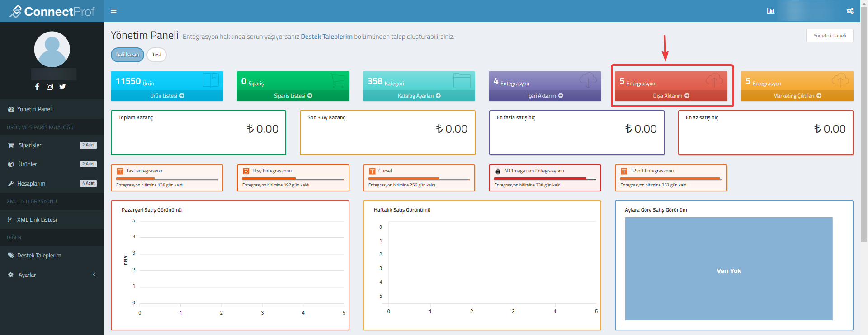Click the Yönetici Paneli breadcrumb button
Screen dimensions: 868x335
coord(830,36)
